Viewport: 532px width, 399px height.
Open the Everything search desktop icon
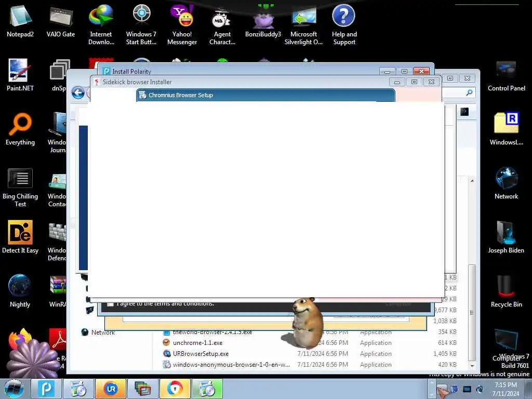click(x=20, y=129)
